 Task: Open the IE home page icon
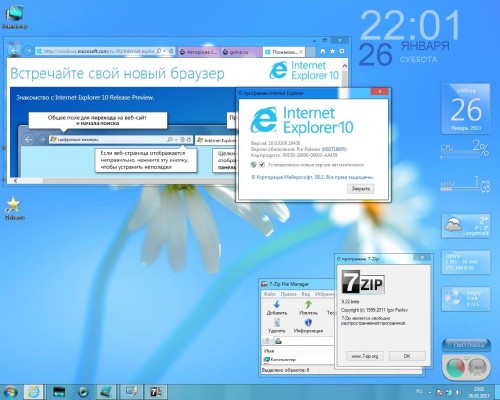[x=322, y=51]
